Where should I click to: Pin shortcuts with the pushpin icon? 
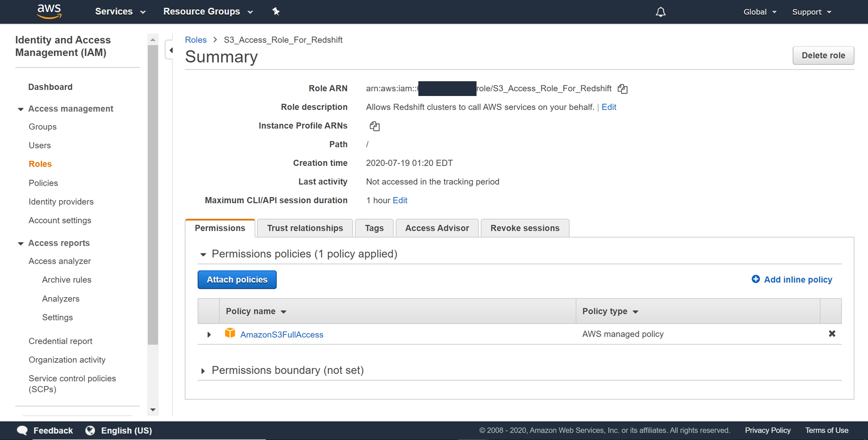pos(276,12)
